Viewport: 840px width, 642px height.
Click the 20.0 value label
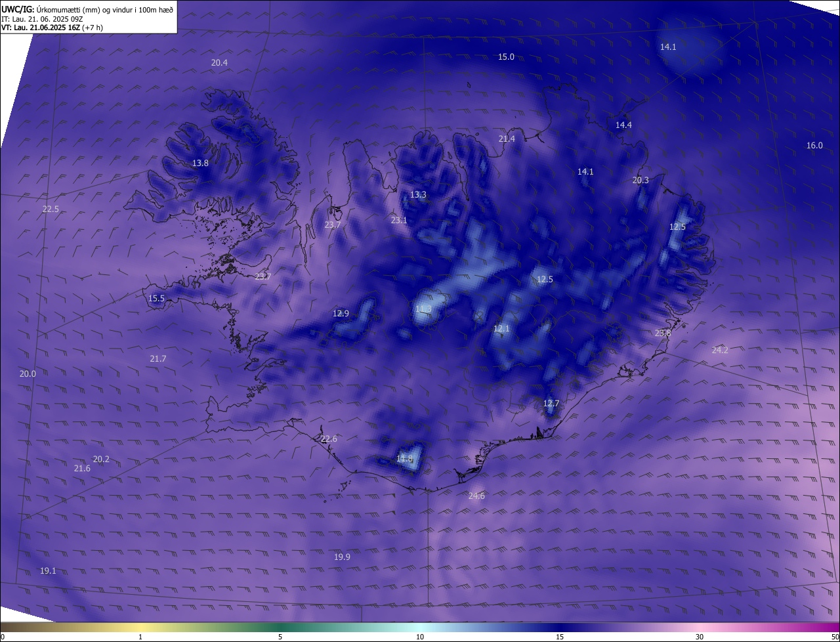pyautogui.click(x=28, y=374)
